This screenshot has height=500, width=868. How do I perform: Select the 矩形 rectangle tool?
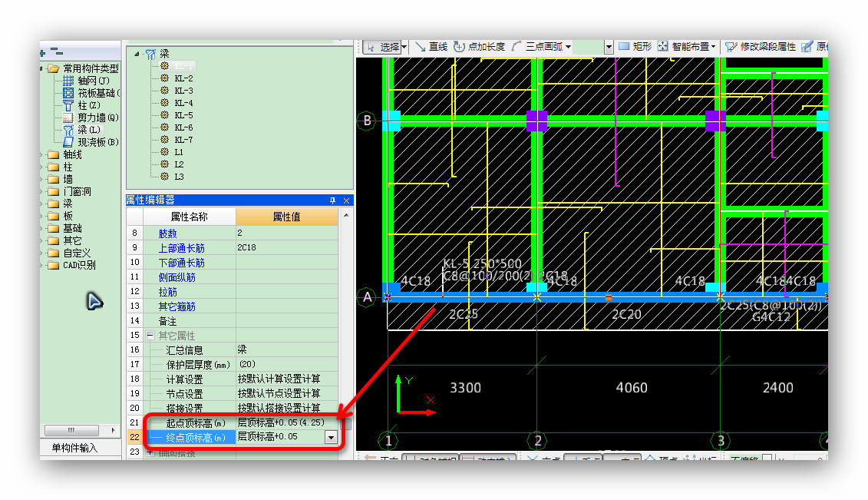point(635,47)
